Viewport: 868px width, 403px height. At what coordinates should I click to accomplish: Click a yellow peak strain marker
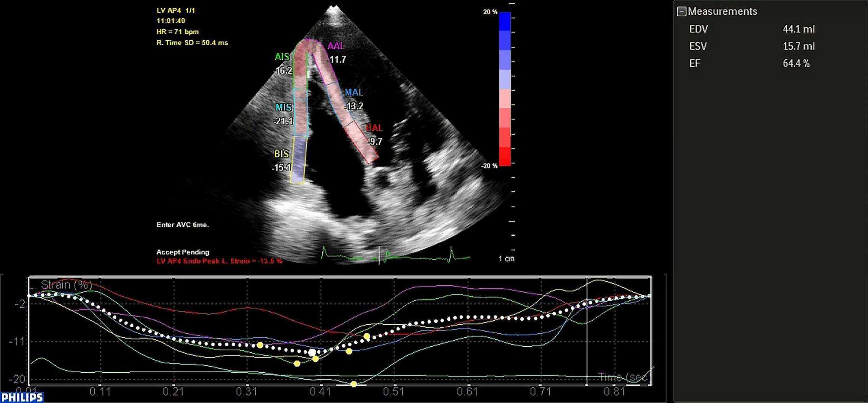(x=297, y=363)
